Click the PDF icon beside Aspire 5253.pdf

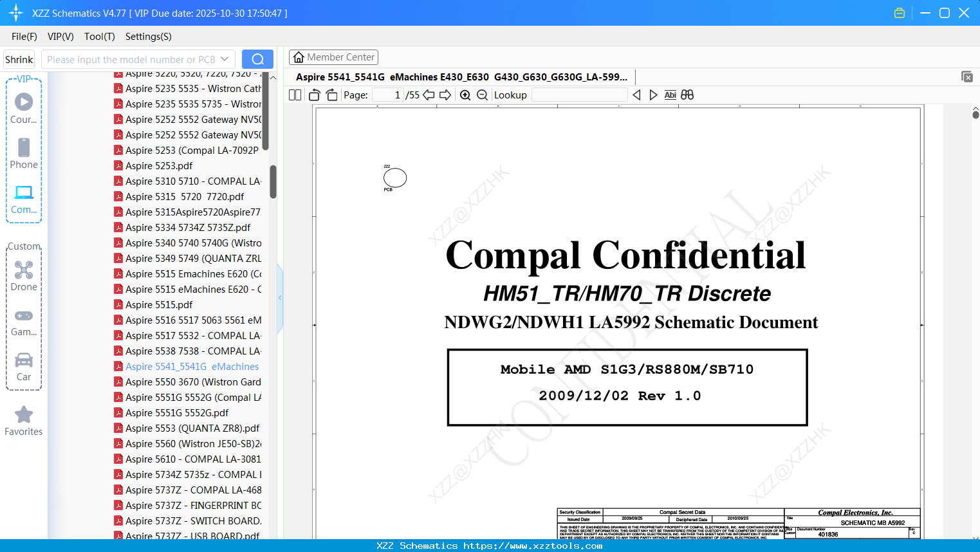click(x=118, y=165)
